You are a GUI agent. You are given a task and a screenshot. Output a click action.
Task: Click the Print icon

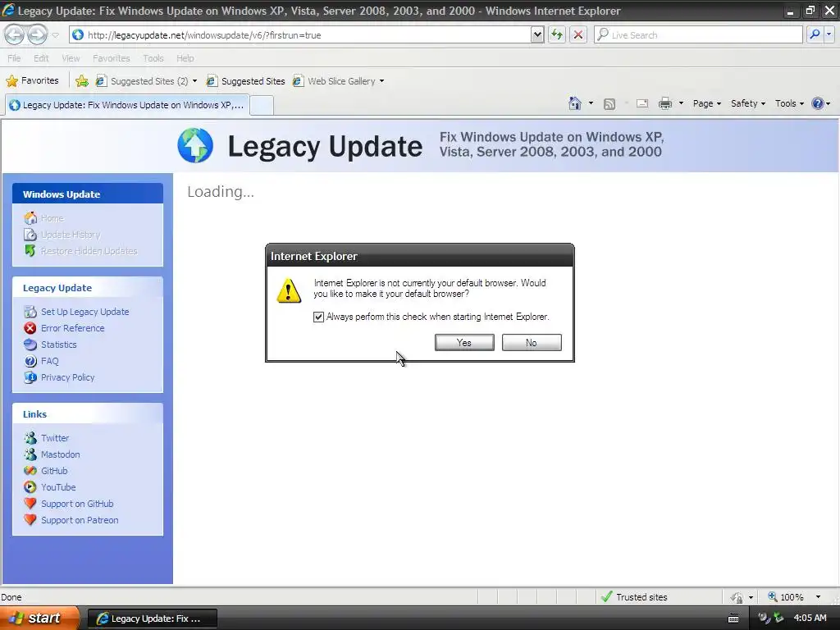tap(664, 103)
